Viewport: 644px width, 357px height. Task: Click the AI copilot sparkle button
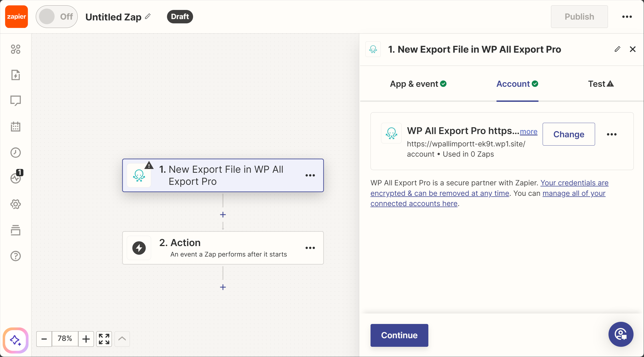pos(16,340)
